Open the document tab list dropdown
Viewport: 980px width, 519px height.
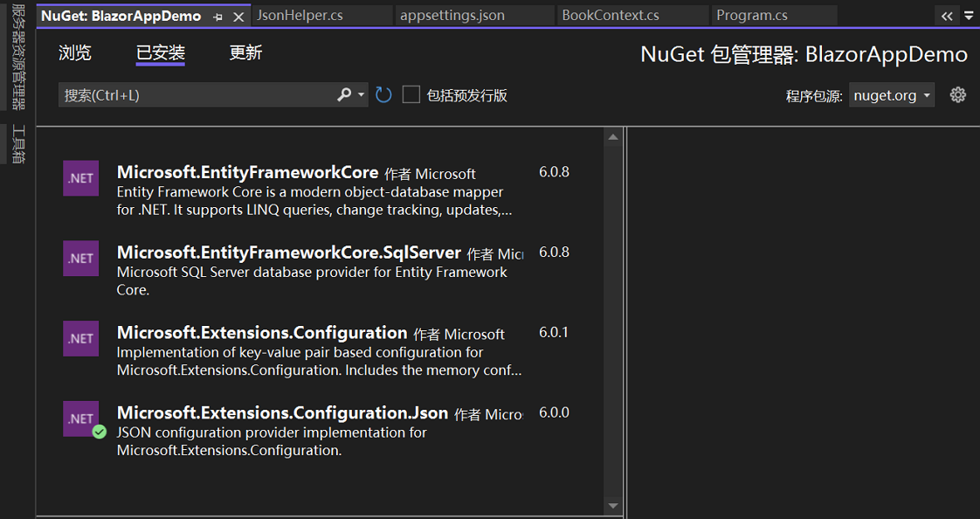(969, 16)
